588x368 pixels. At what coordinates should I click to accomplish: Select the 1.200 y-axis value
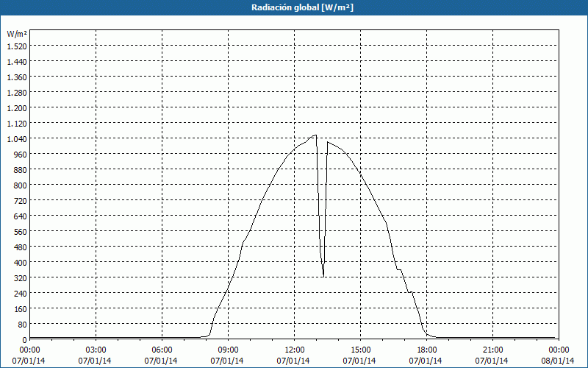pos(17,107)
